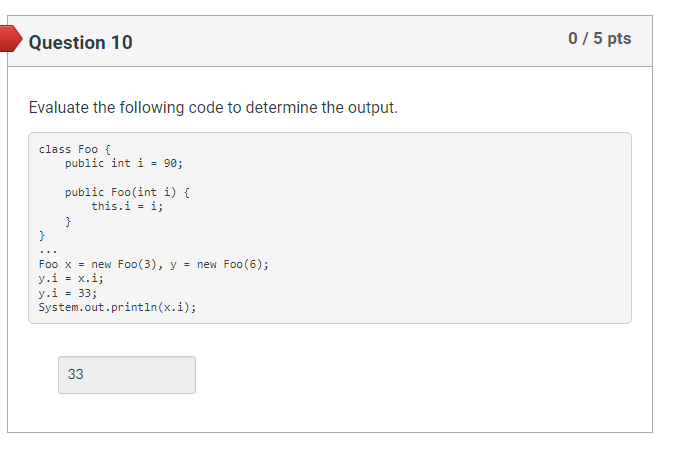Click the closing brace of class Foo

click(x=42, y=236)
